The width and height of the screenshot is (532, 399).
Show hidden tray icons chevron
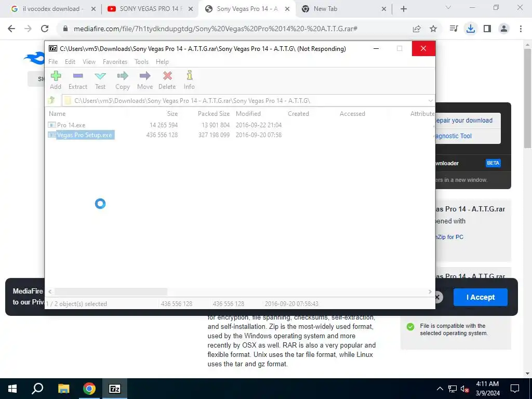point(440,389)
